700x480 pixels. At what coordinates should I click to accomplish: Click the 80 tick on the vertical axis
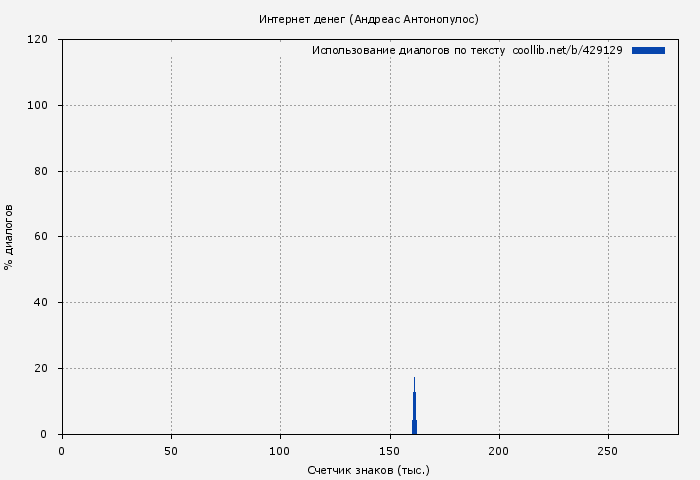[42, 171]
